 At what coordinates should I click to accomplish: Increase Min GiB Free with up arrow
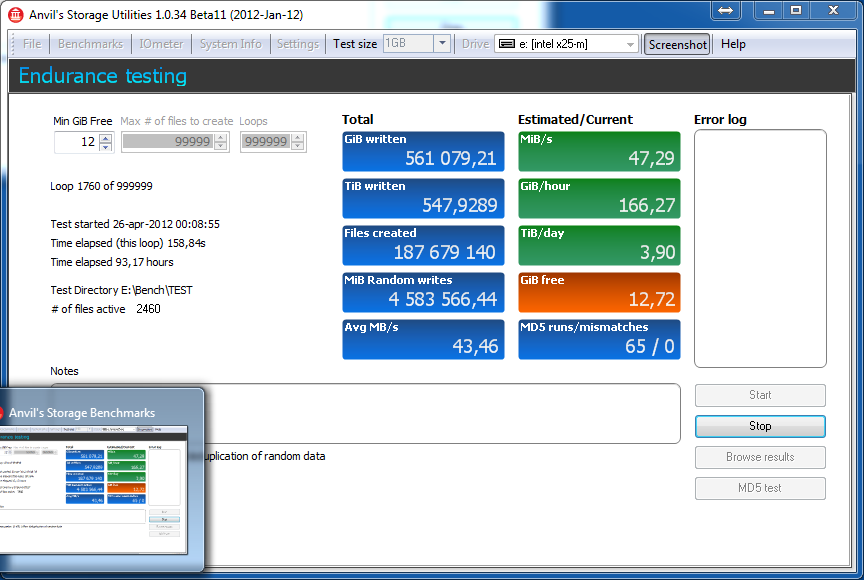[106, 137]
